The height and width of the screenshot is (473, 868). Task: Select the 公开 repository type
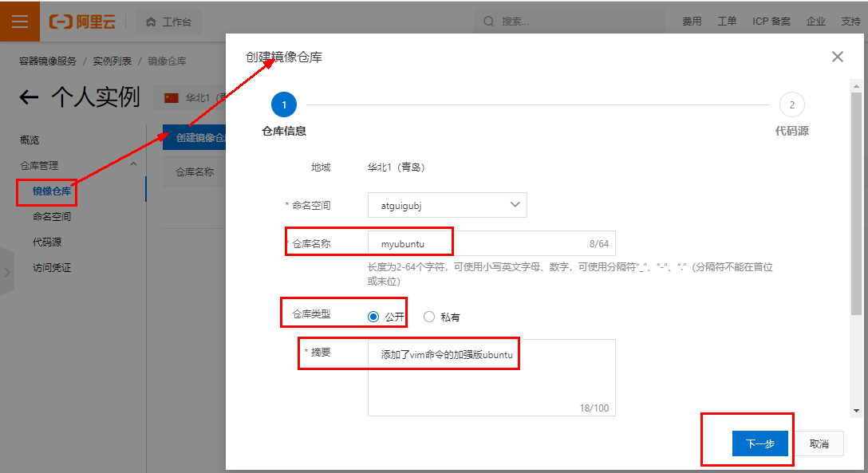[x=373, y=317]
